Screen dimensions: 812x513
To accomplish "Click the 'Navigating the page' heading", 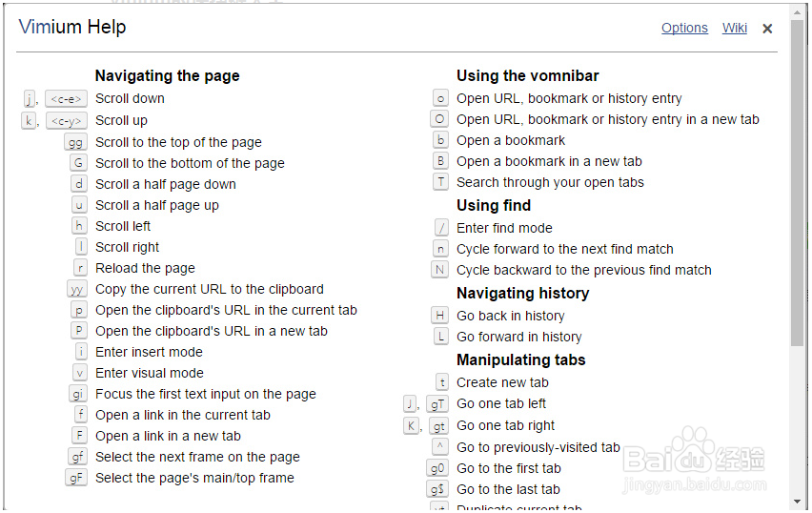I will click(168, 76).
